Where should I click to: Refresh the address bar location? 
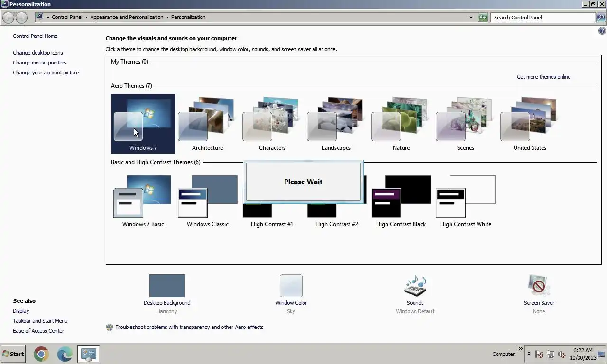click(483, 18)
